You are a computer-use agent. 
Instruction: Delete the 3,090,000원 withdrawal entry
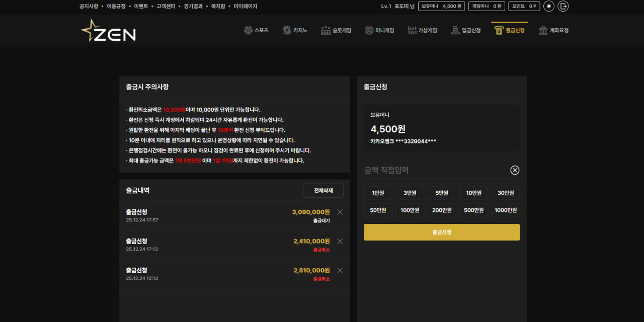pos(340,212)
